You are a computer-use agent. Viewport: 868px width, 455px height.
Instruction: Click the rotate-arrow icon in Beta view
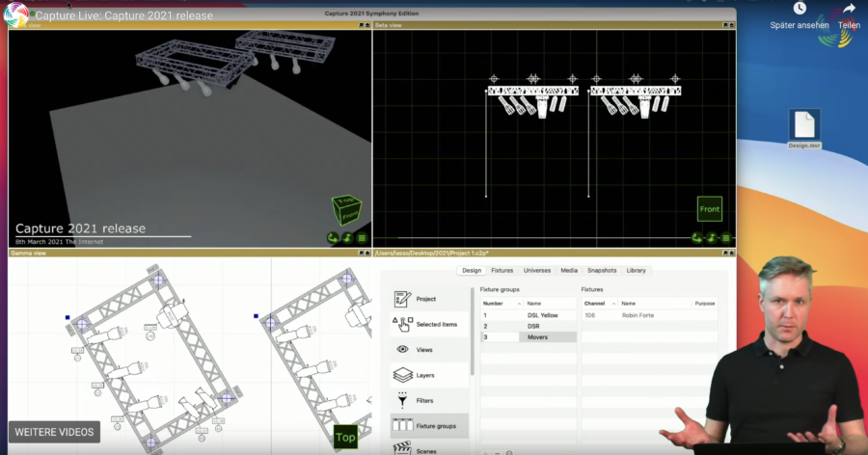point(697,238)
